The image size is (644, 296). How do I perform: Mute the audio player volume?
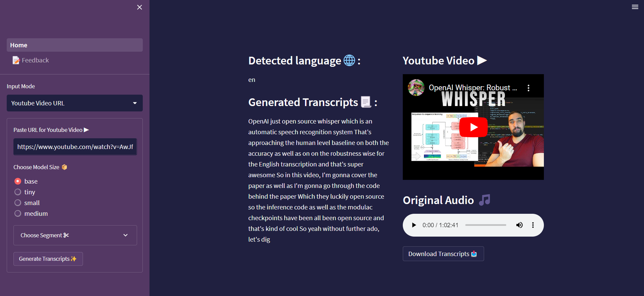pos(519,225)
